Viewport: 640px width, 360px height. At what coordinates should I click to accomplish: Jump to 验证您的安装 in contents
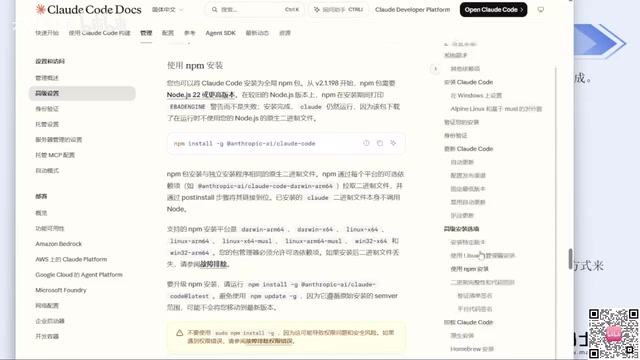(461, 122)
